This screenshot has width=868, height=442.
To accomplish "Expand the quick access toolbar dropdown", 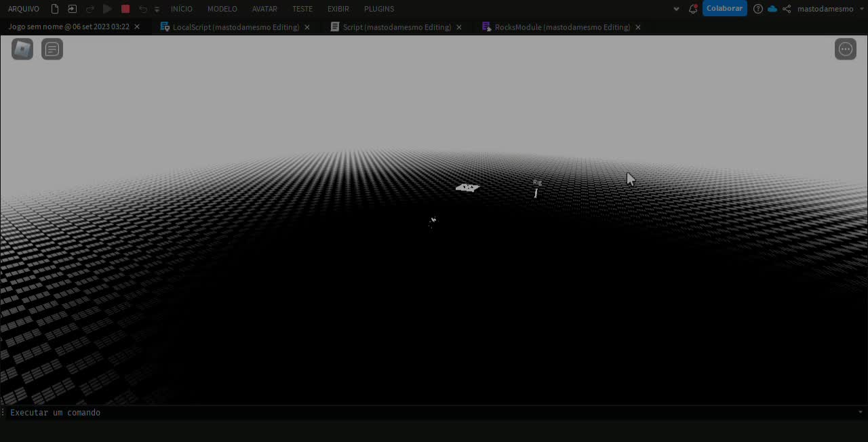I will 157,9.
